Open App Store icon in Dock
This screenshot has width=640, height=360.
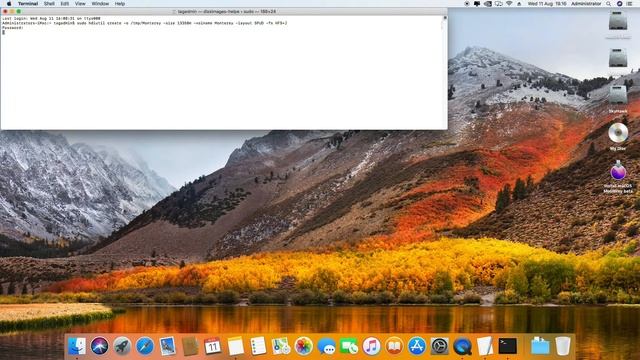point(417,346)
